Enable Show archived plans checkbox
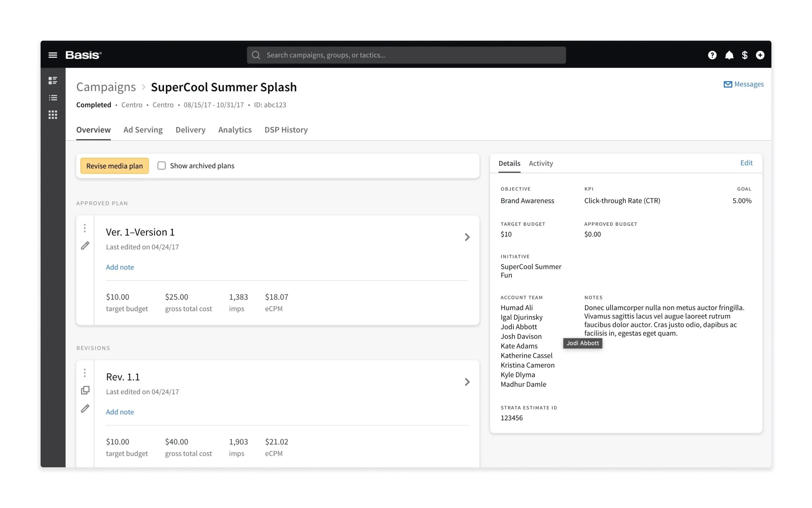 [161, 166]
